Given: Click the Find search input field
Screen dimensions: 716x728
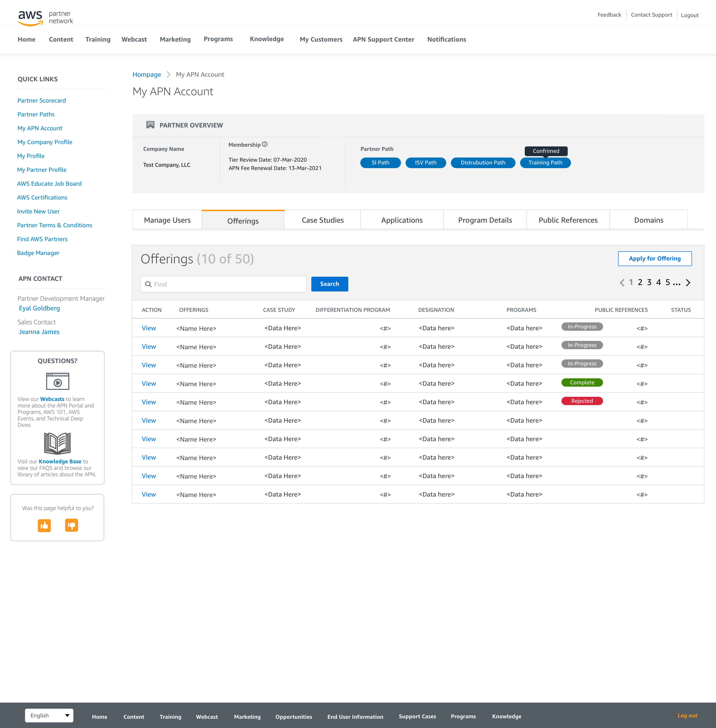Looking at the screenshot, I should click(224, 284).
